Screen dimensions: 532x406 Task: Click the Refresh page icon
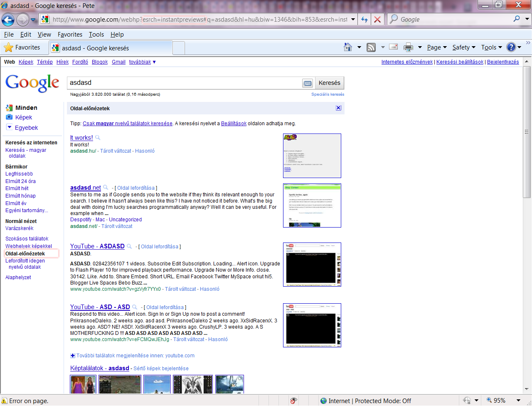click(365, 20)
